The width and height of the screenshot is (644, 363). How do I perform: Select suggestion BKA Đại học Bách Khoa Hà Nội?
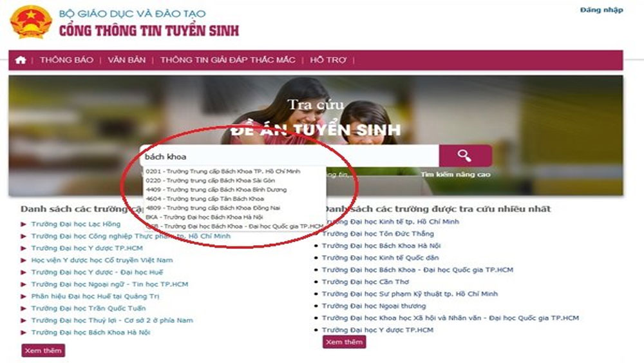(x=204, y=217)
